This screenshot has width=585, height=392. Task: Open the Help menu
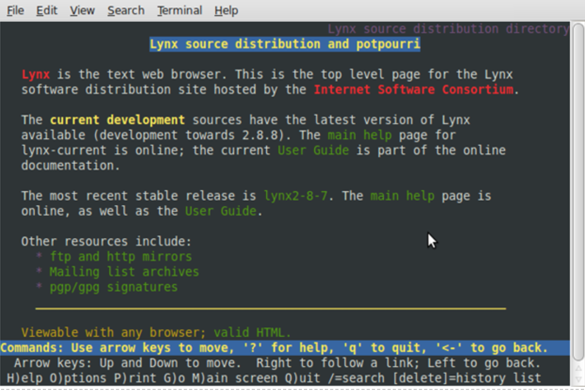(226, 10)
